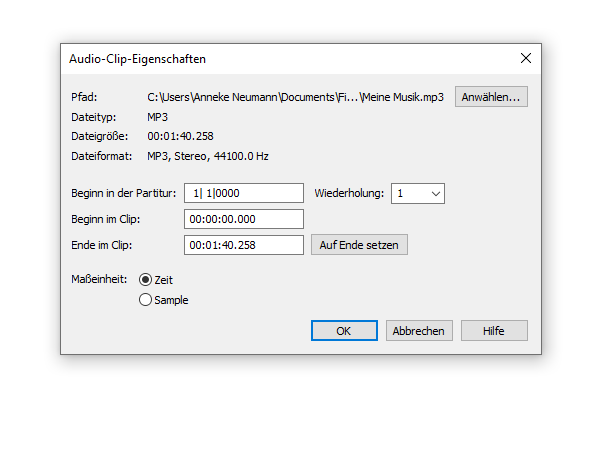Close the Audio-Clip-Eigenschaften dialog
The width and height of the screenshot is (602, 455).
click(526, 58)
